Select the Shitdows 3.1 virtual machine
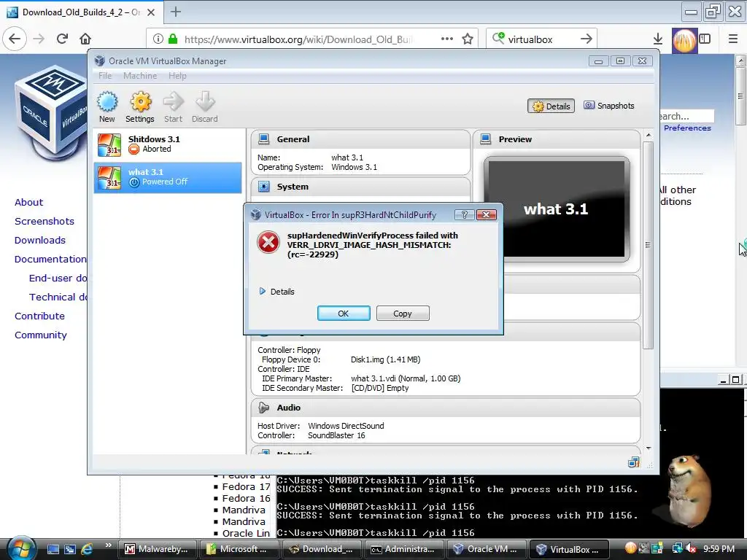The width and height of the screenshot is (747, 560). [x=168, y=144]
